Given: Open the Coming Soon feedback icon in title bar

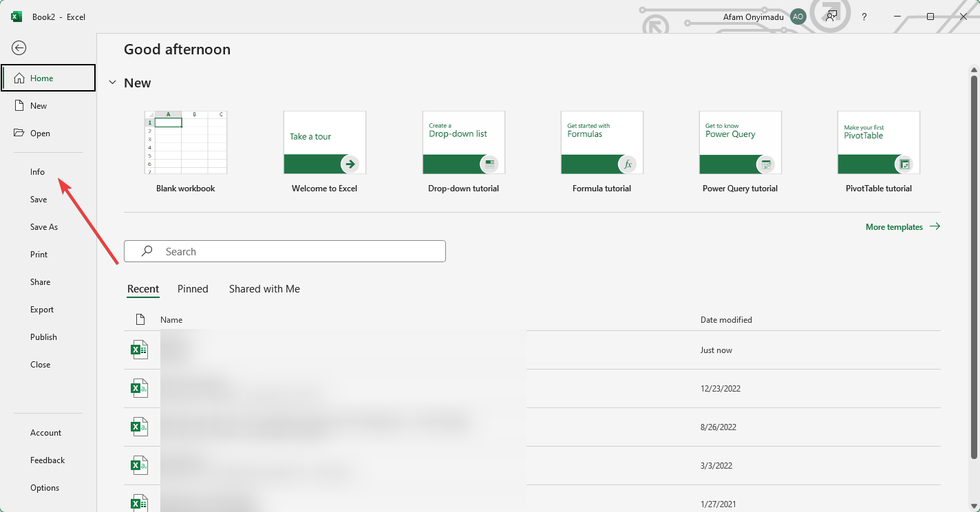Looking at the screenshot, I should pos(832,17).
